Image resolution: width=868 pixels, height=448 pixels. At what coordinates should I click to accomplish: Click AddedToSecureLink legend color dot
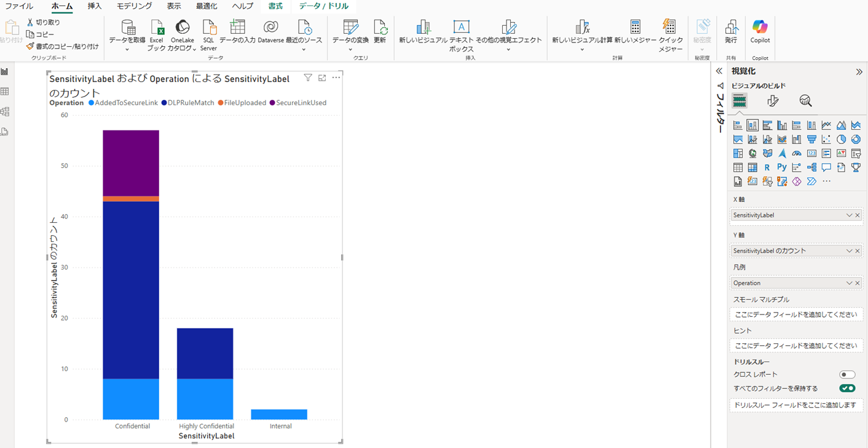(x=91, y=103)
